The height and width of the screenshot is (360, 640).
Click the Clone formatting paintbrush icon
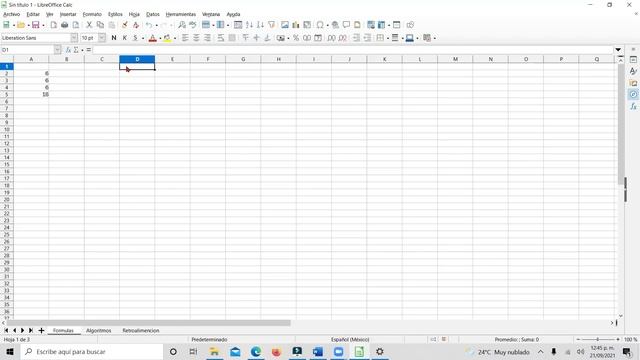point(125,25)
